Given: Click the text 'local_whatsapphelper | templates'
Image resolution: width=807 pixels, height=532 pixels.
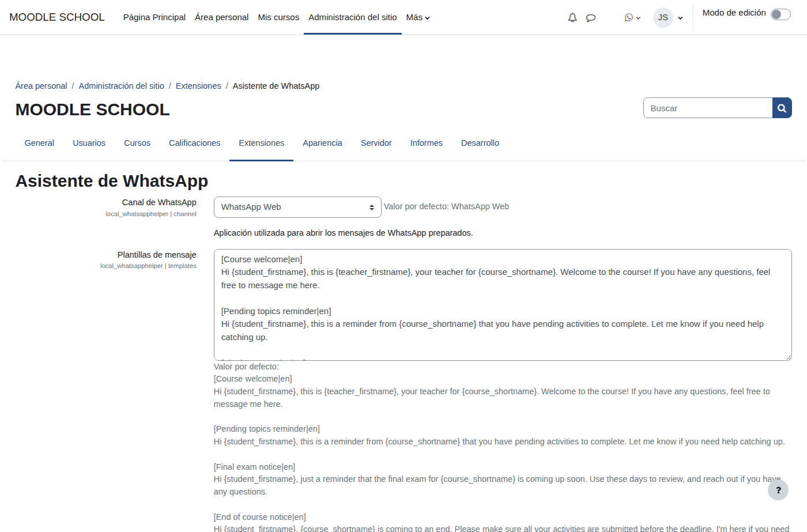Looking at the screenshot, I should pyautogui.click(x=148, y=266).
